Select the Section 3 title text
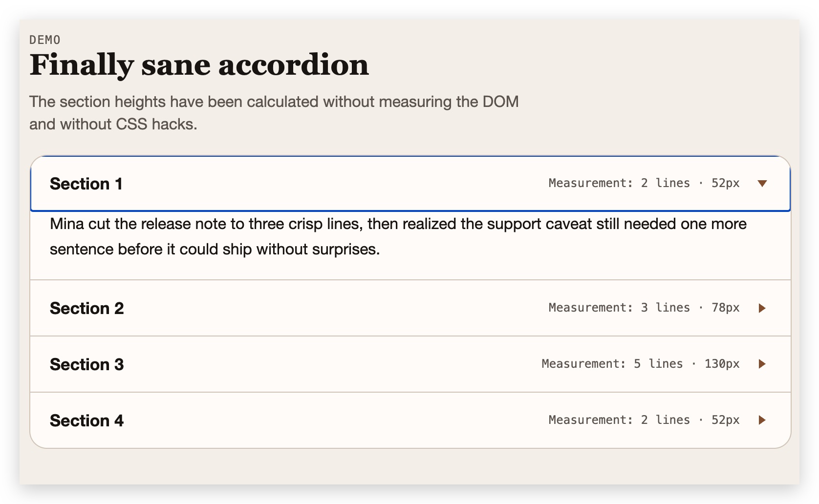819x504 pixels. (x=87, y=365)
